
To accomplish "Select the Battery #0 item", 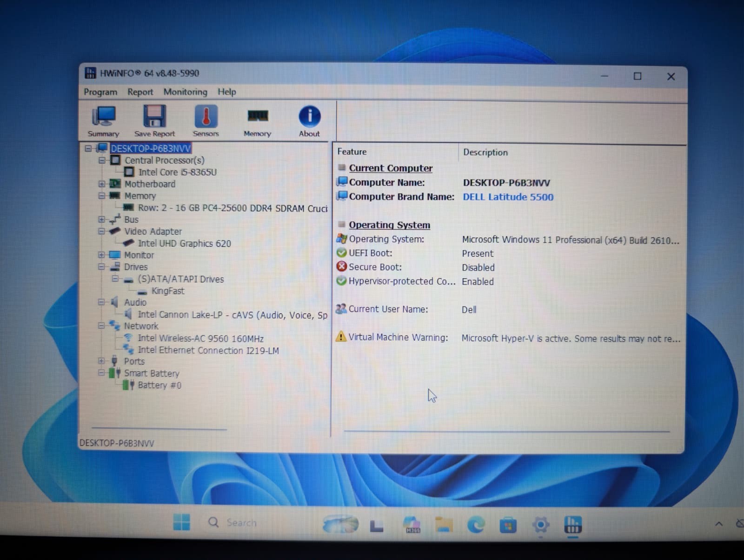I will coord(159,385).
